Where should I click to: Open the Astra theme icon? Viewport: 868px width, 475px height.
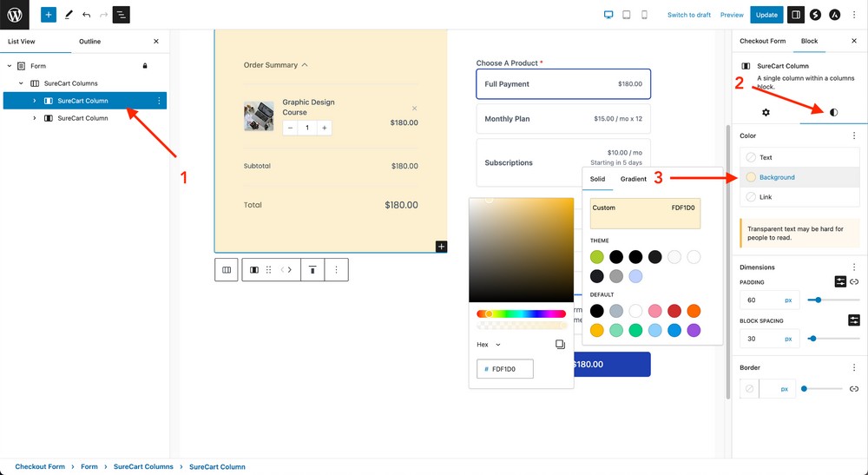834,15
